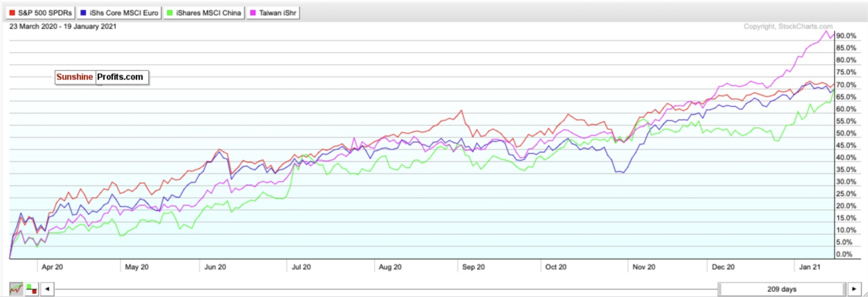
Task: Click the green MSCI China color swatch
Action: pyautogui.click(x=170, y=13)
